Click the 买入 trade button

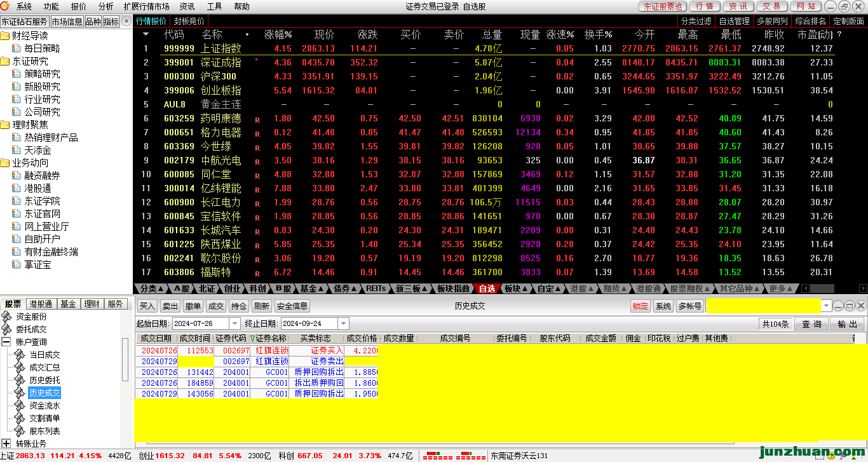coord(147,306)
